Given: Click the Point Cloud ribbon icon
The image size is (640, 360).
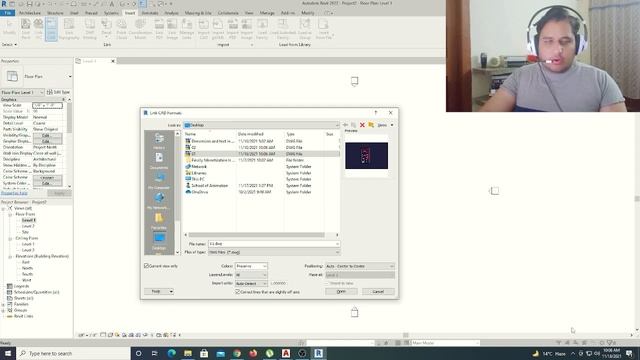Looking at the screenshot, I should [122, 29].
